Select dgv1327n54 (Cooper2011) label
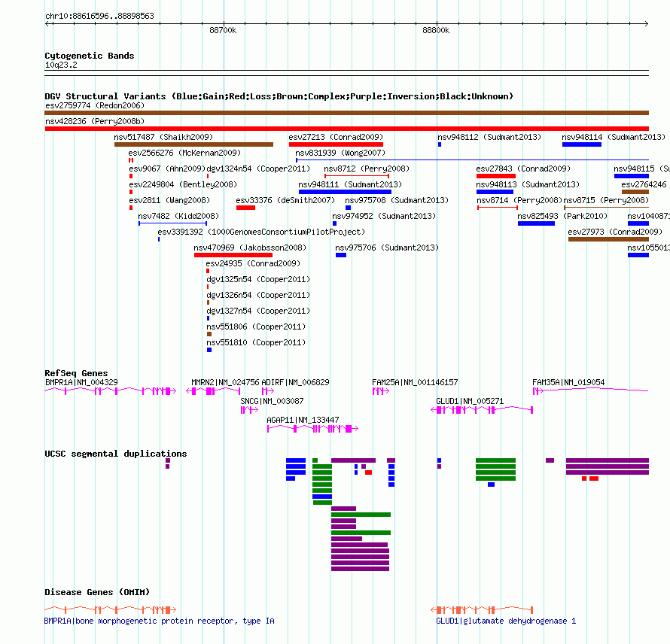 tap(258, 311)
